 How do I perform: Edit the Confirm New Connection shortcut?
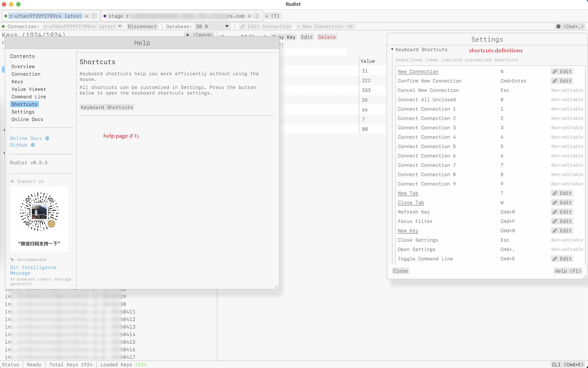[562, 81]
